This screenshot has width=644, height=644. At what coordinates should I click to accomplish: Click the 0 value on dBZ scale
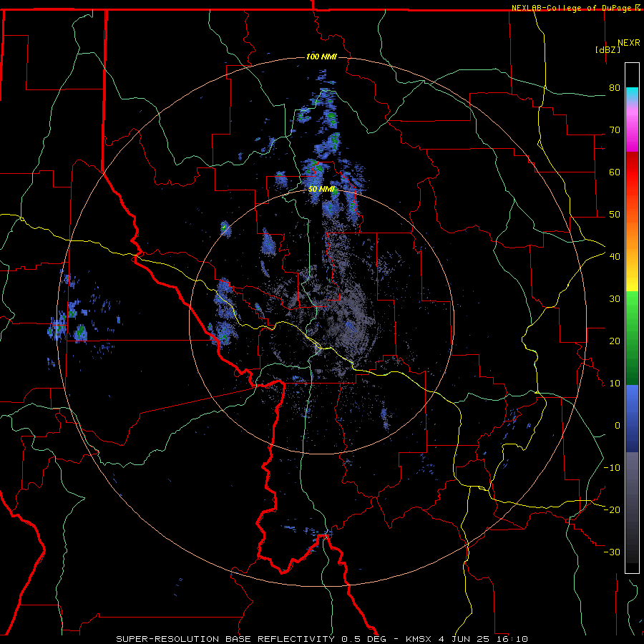(x=618, y=426)
